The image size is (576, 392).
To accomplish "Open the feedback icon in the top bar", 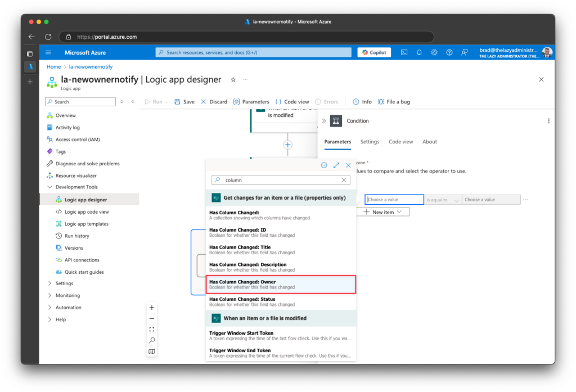I will tap(464, 52).
